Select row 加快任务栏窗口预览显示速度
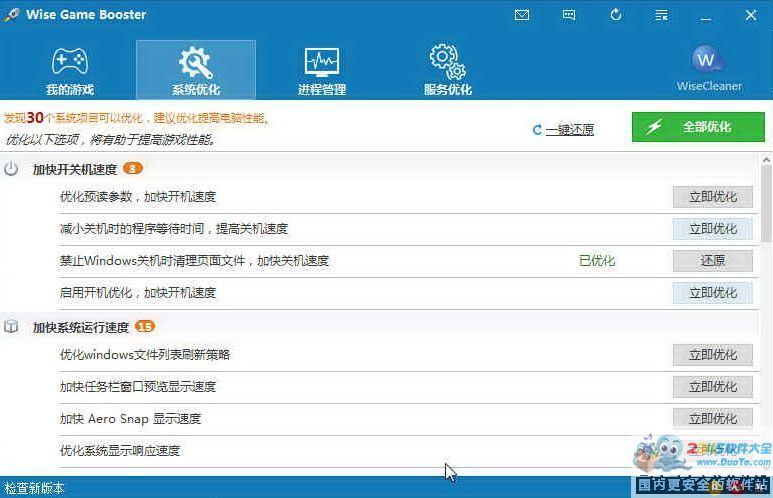This screenshot has width=773, height=498. [x=409, y=387]
